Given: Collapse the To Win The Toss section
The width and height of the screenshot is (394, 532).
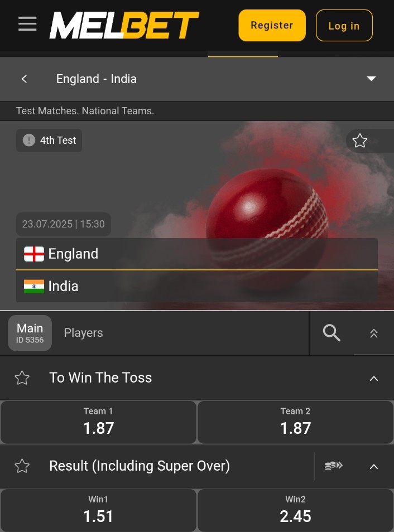Looking at the screenshot, I should (x=373, y=378).
